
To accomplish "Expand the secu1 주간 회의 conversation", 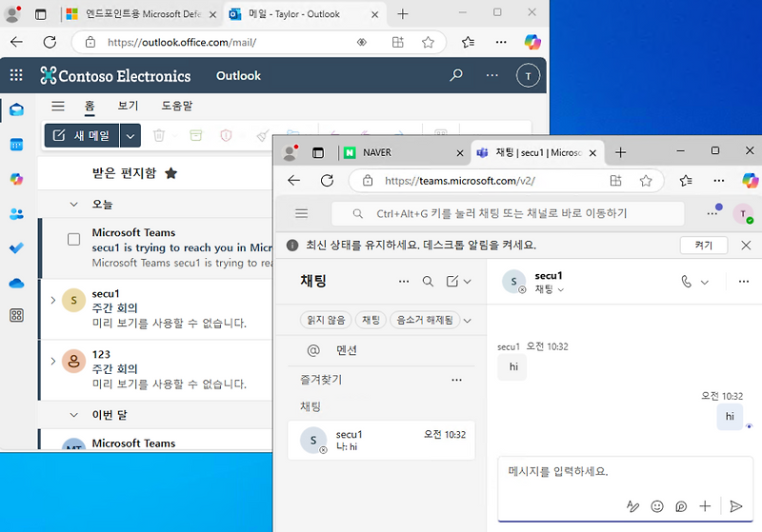I will pyautogui.click(x=53, y=301).
